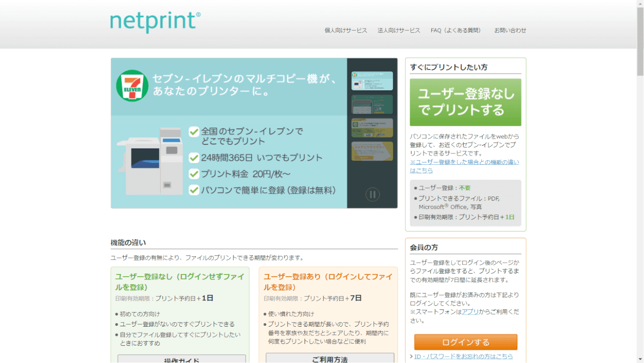Click the 7-Eleven logo in banner
The width and height of the screenshot is (644, 363).
point(132,86)
